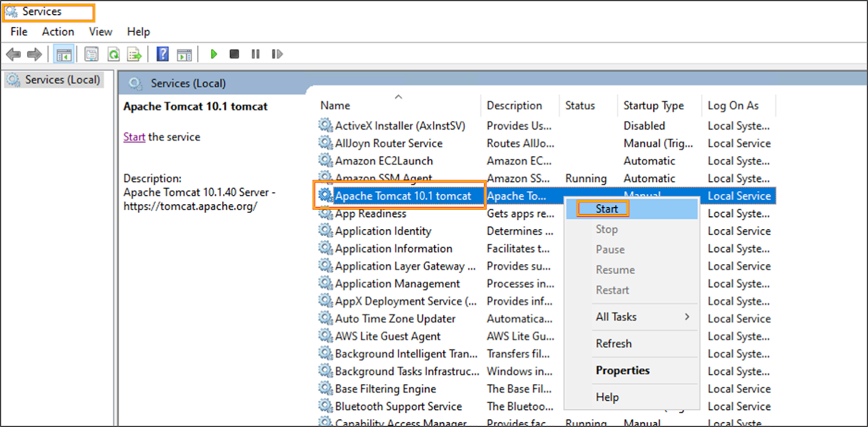The width and height of the screenshot is (868, 427).
Task: Select the Apache Tomcat 10.1 tomcat row name
Action: coord(403,196)
